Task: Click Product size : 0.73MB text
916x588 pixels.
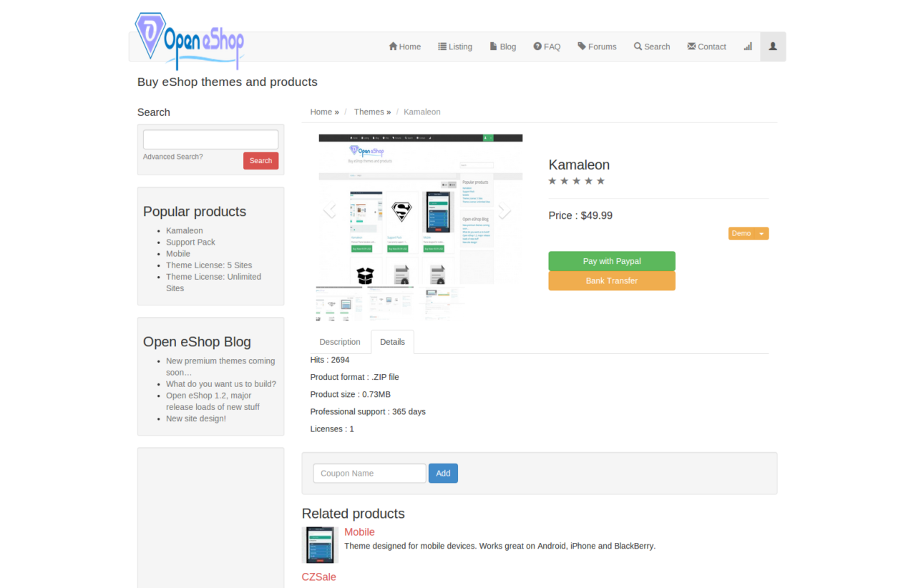Action: [x=351, y=394]
